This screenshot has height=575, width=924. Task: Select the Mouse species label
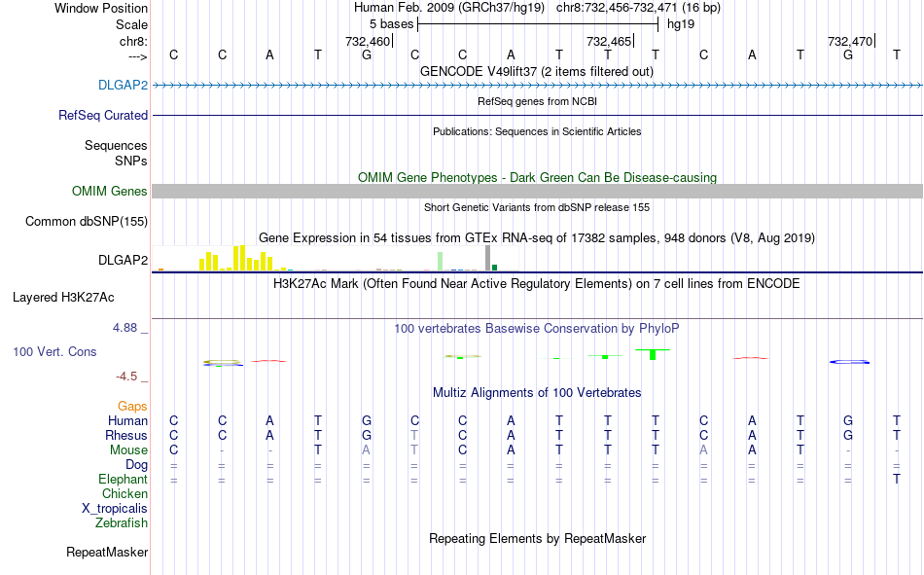128,449
